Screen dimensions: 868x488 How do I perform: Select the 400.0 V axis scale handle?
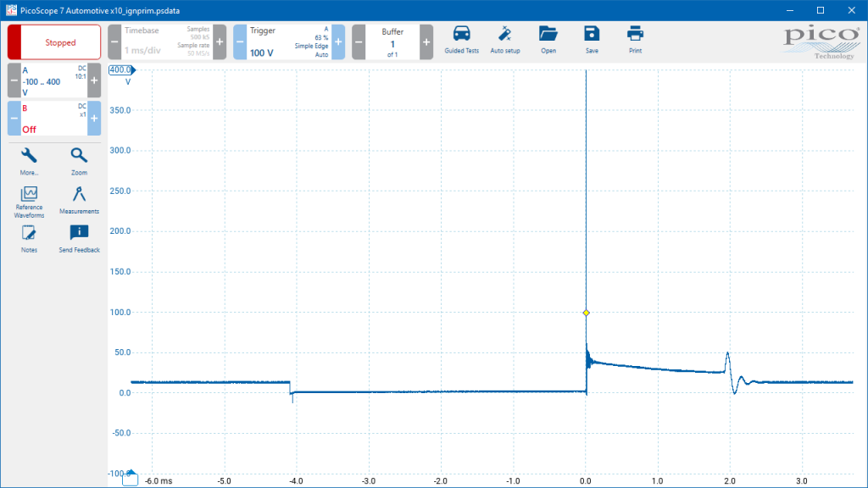(122, 70)
